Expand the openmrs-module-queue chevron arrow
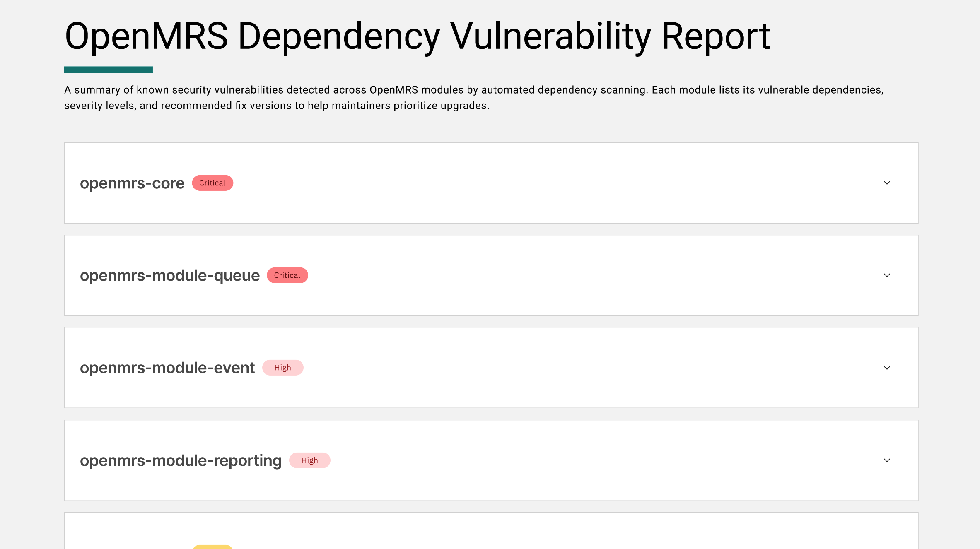The width and height of the screenshot is (980, 549). click(x=887, y=275)
